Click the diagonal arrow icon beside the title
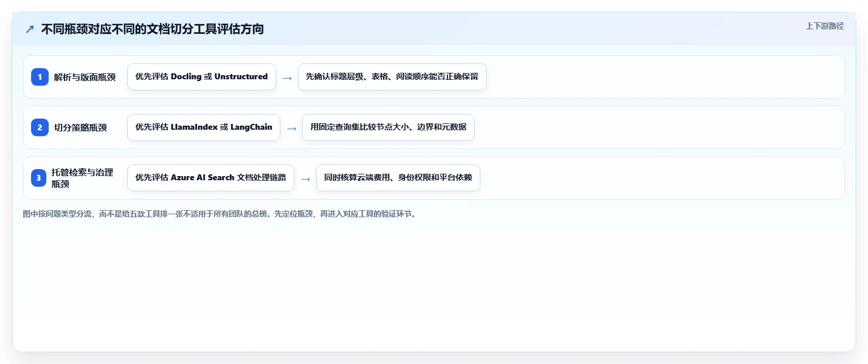Screen dimensions: 868x364 [30, 29]
